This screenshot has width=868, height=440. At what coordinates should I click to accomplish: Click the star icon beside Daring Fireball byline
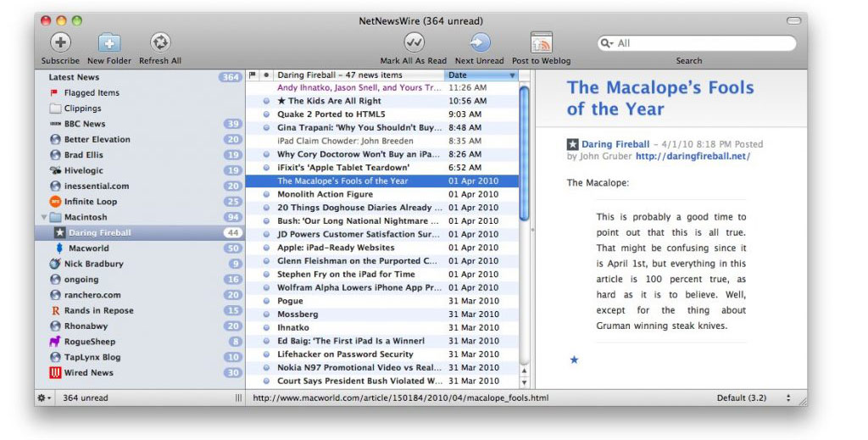pos(572,144)
